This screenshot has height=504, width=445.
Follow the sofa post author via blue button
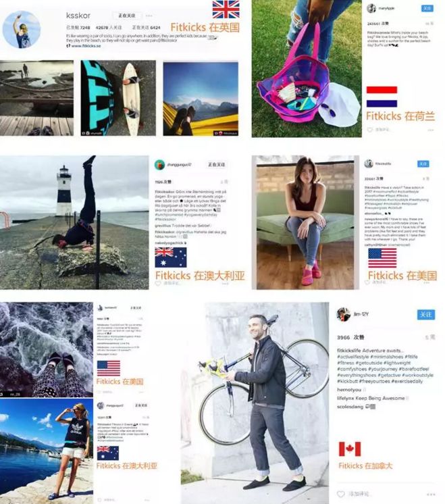(x=423, y=164)
